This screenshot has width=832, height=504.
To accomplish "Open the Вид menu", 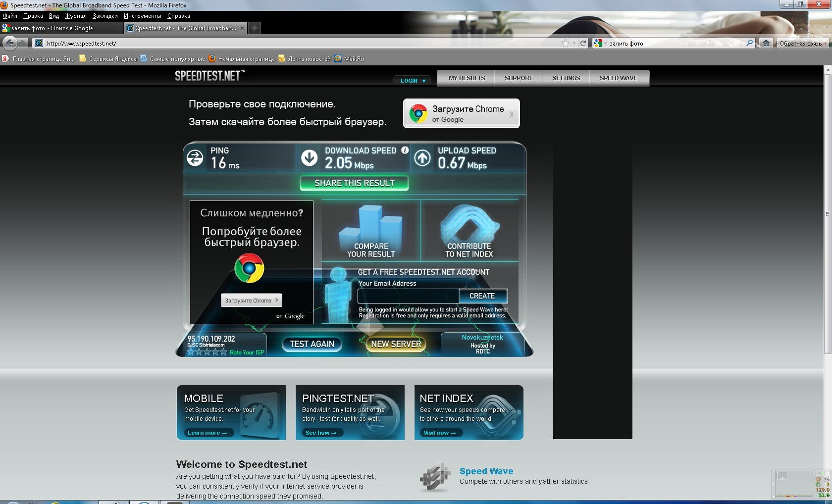I will tap(54, 16).
